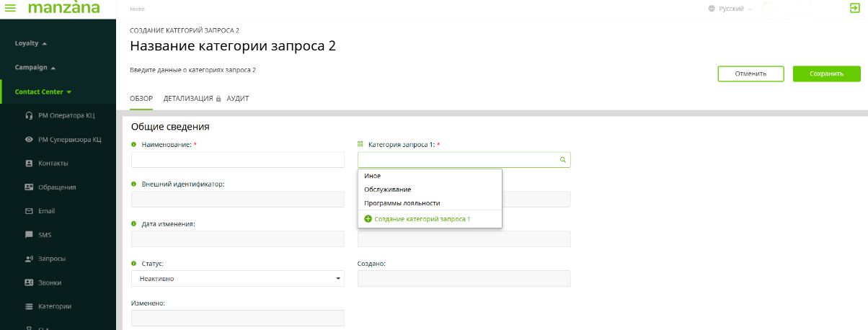The height and width of the screenshot is (330, 868).
Task: Switch to the Аудит tab
Action: pyautogui.click(x=237, y=98)
